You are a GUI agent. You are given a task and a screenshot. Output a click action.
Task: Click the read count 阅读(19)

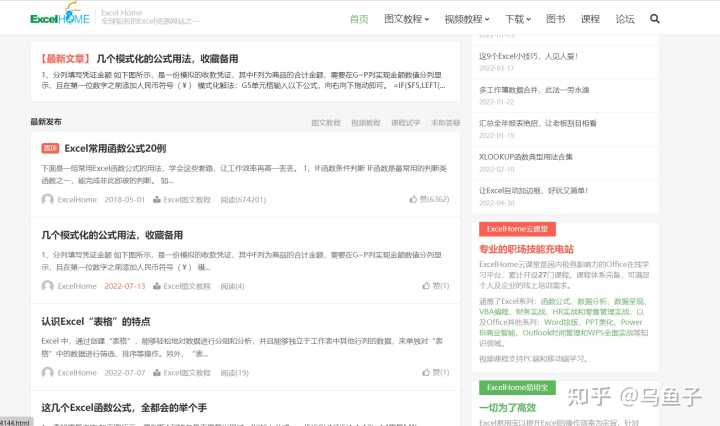pos(235,373)
